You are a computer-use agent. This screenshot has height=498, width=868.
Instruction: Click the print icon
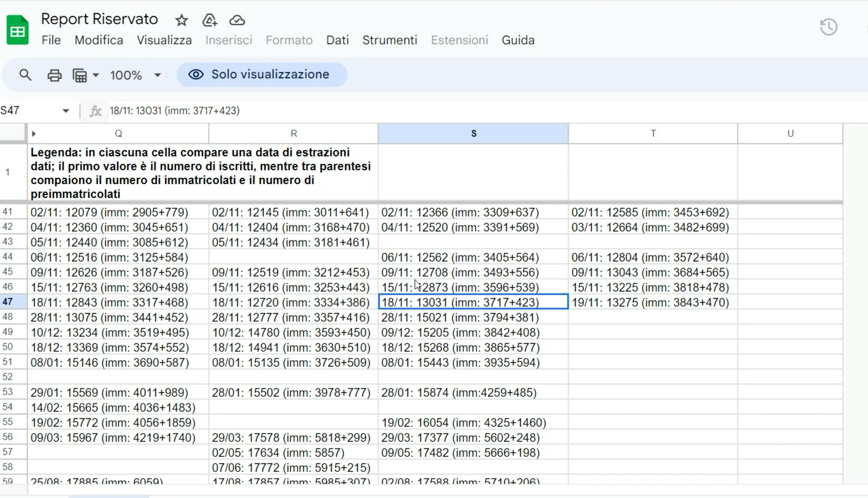55,75
